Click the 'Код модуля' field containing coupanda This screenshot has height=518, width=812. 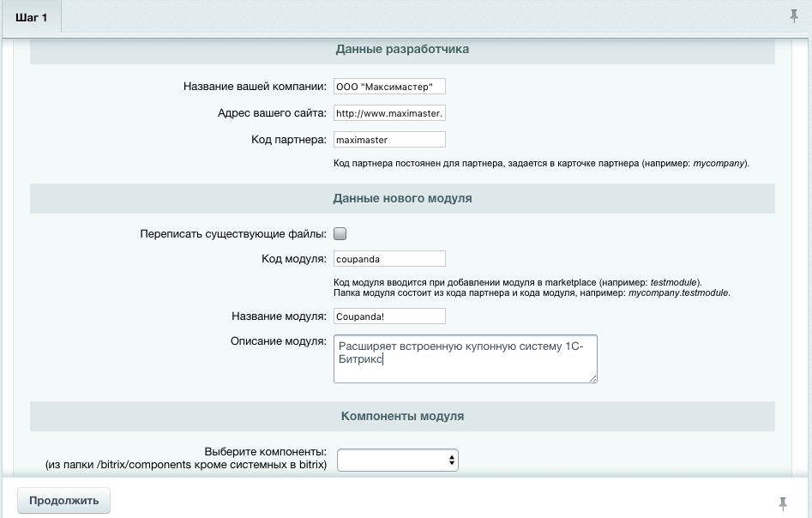[x=390, y=259]
